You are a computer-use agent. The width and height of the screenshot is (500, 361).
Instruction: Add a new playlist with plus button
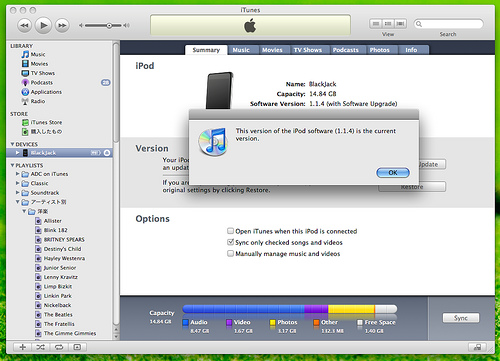(23, 347)
